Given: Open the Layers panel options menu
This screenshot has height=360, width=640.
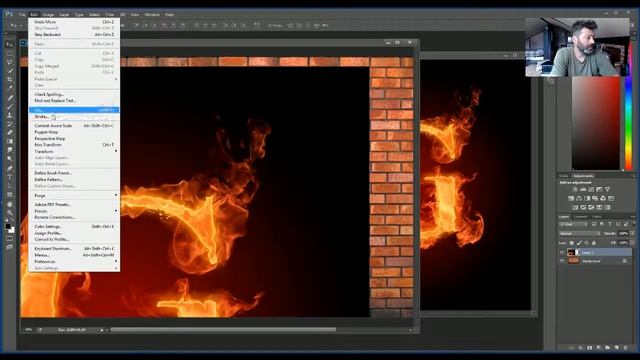Looking at the screenshot, I should point(633,217).
